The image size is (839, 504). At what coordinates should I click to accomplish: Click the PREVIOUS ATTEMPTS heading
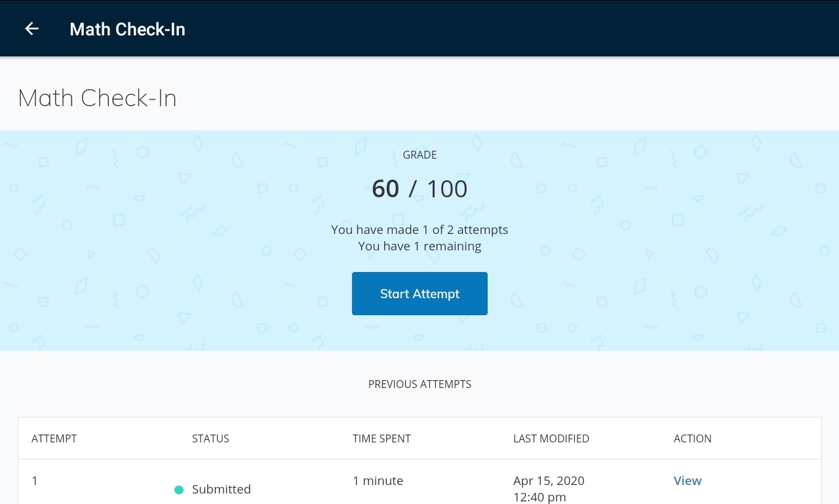pos(419,384)
